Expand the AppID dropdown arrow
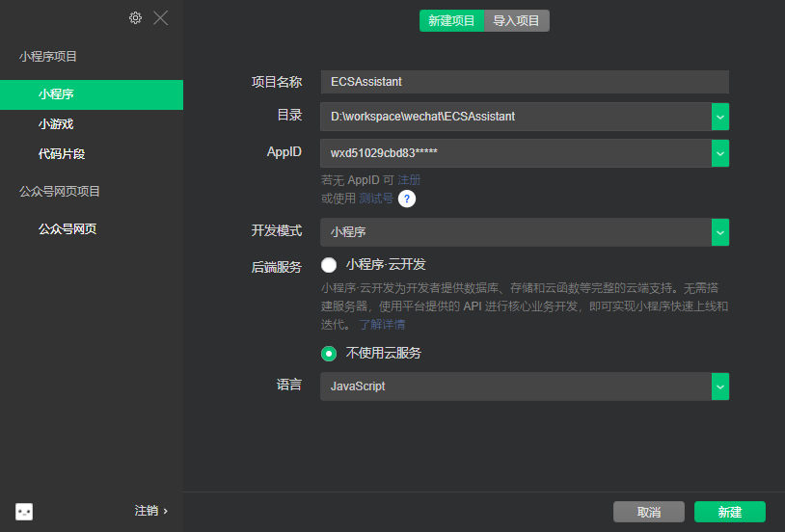Viewport: 785px width, 532px height. 720,153
